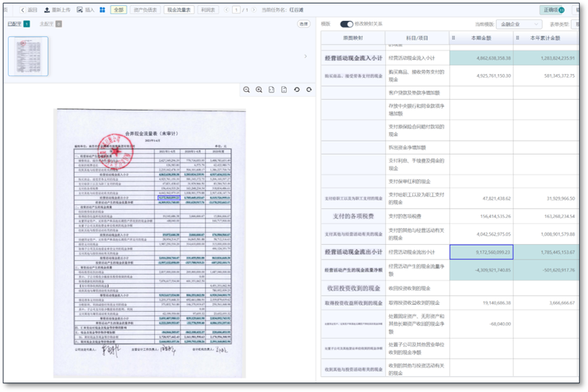
Task: Click the 插入 insert image icon
Action: tap(80, 10)
